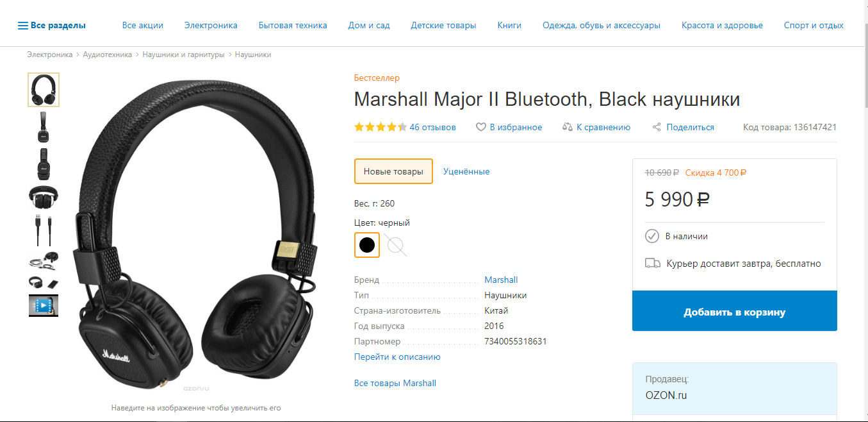Open the Бытовая техника menu section

[x=293, y=26]
